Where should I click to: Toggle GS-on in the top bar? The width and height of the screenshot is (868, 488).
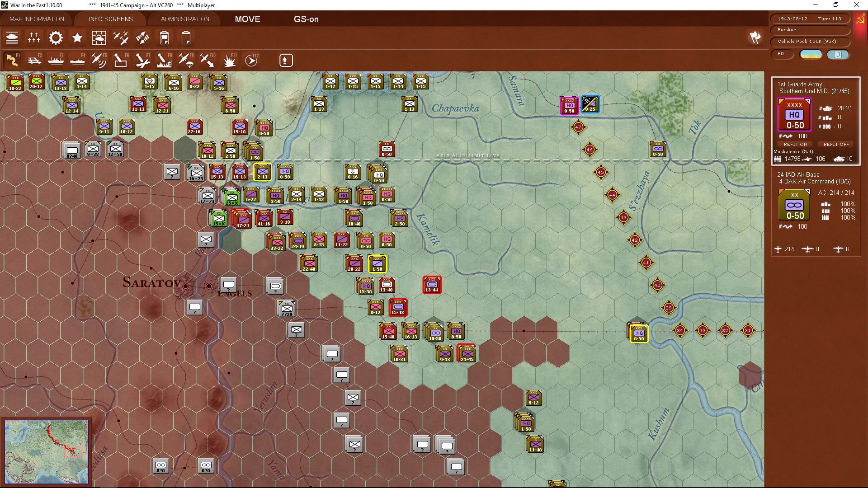(307, 19)
